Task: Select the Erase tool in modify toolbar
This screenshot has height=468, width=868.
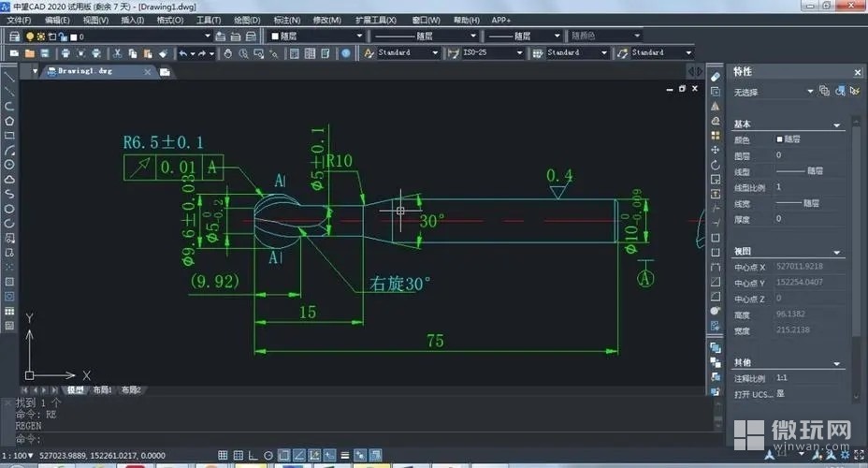Action: click(716, 77)
